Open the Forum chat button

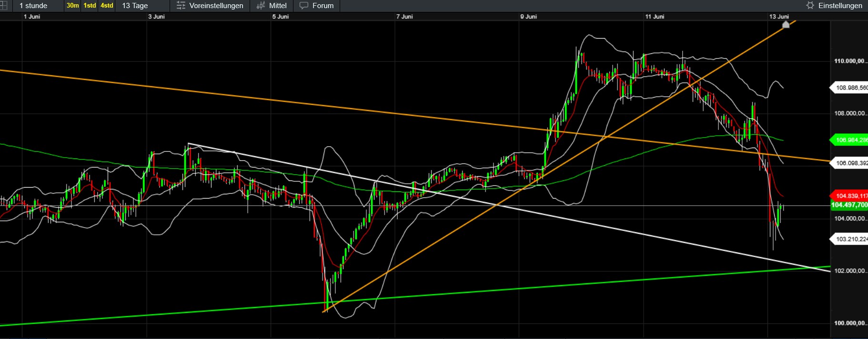316,6
